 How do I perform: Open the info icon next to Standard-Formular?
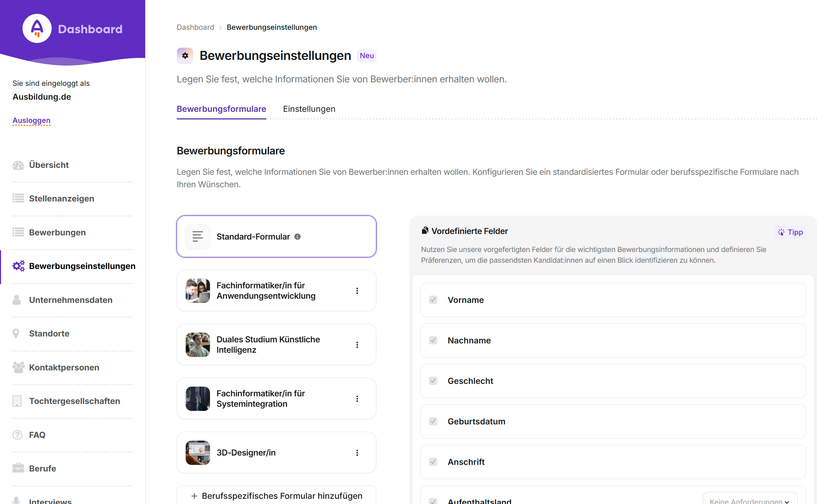point(297,236)
